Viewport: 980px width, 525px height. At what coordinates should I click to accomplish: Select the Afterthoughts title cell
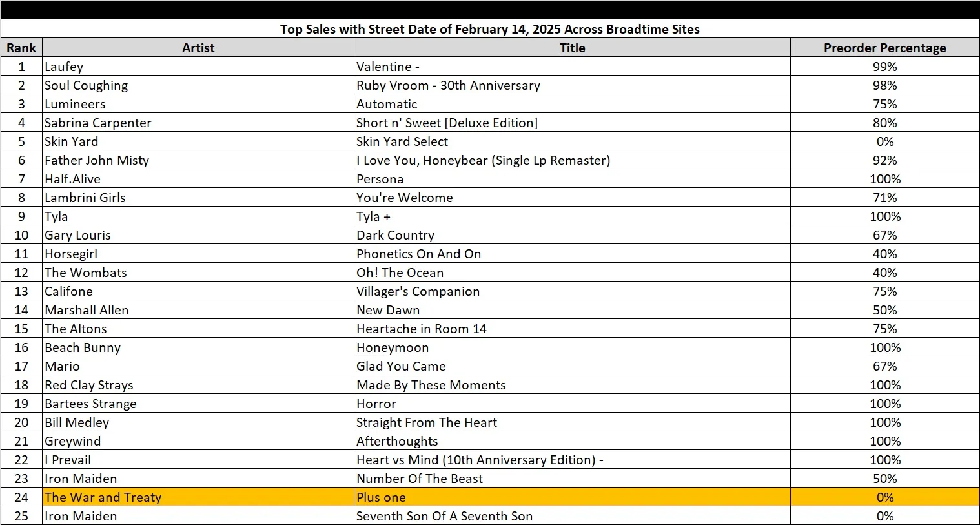pyautogui.click(x=572, y=441)
